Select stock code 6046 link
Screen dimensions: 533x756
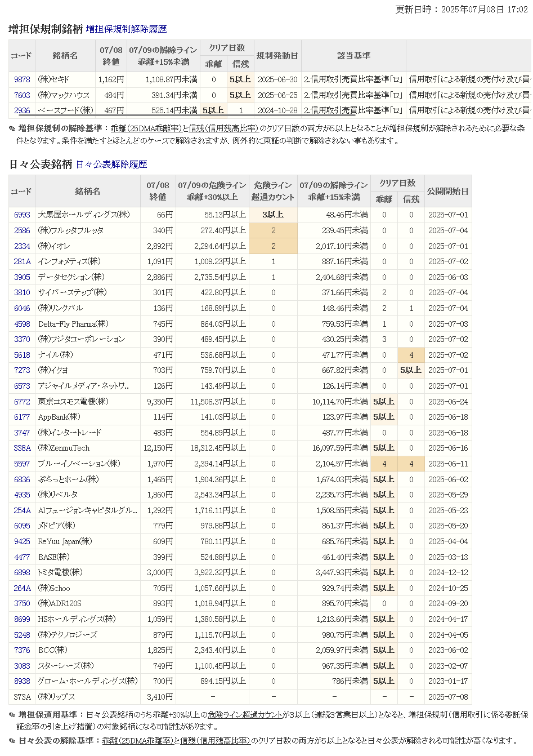click(x=22, y=308)
